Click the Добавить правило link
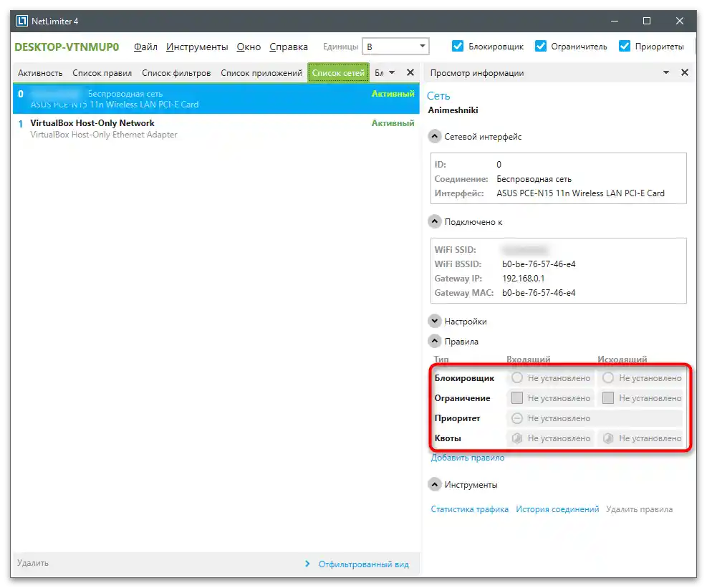The width and height of the screenshot is (707, 588). [468, 457]
